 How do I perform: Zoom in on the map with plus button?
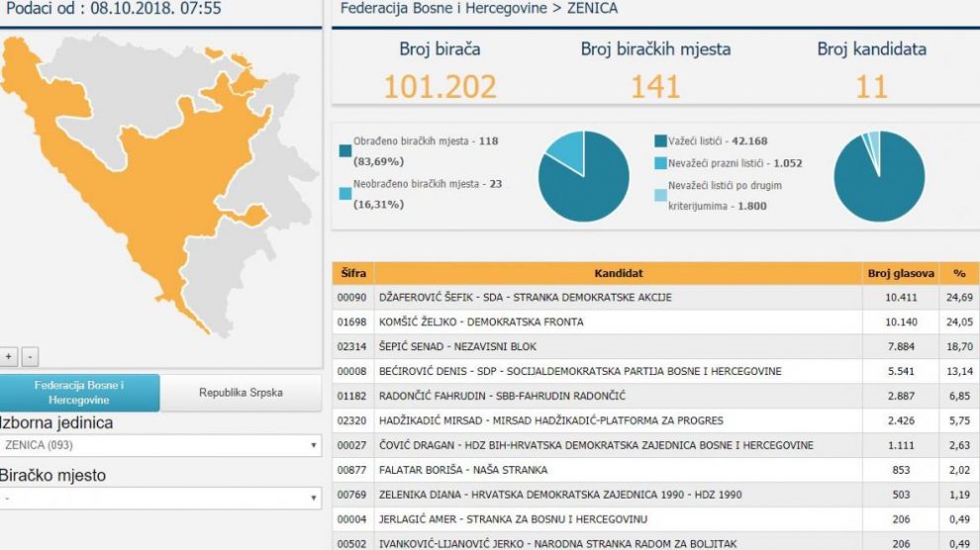tap(9, 356)
